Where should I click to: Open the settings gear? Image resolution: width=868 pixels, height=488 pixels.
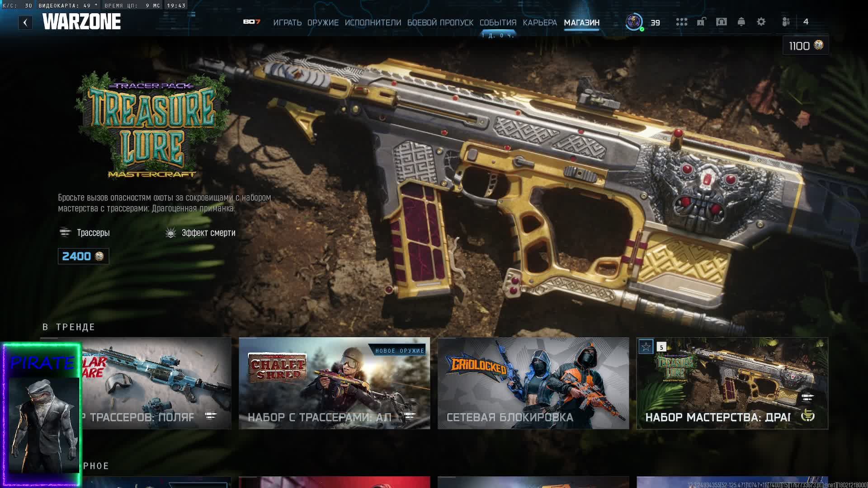761,22
